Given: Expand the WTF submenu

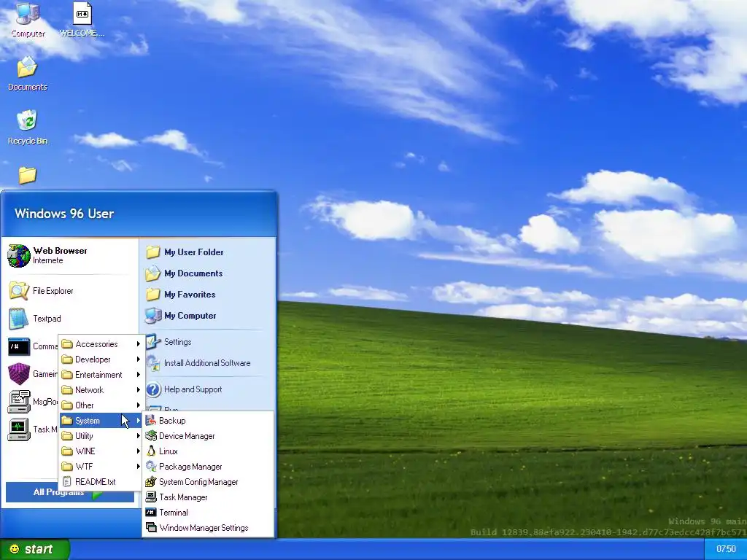Looking at the screenshot, I should pyautogui.click(x=101, y=466).
